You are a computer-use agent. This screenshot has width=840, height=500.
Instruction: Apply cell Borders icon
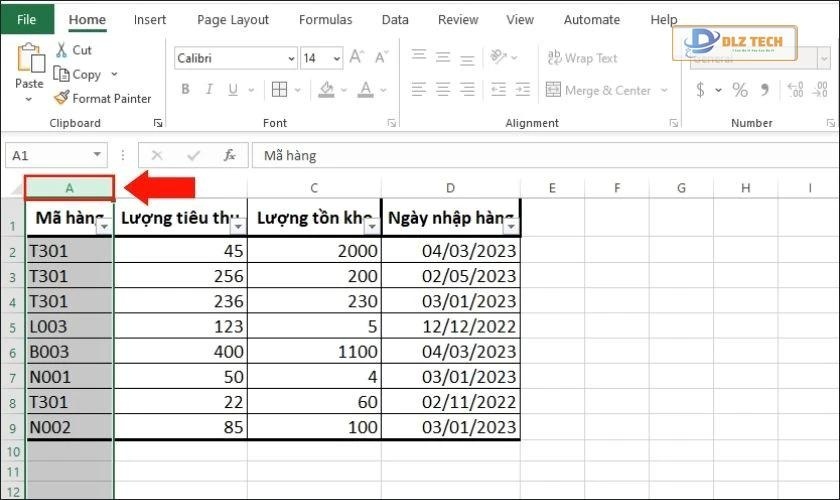(x=279, y=89)
